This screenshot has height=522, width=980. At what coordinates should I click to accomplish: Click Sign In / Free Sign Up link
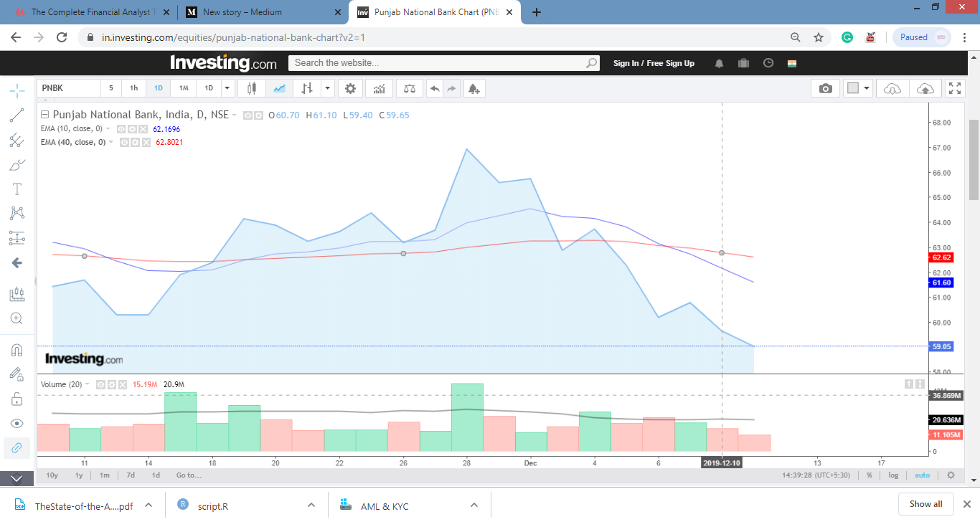coord(654,63)
